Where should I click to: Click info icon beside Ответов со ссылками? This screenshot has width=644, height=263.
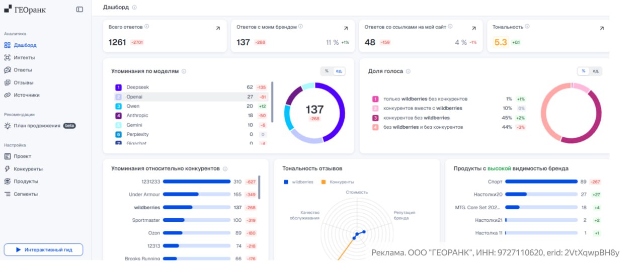click(450, 27)
